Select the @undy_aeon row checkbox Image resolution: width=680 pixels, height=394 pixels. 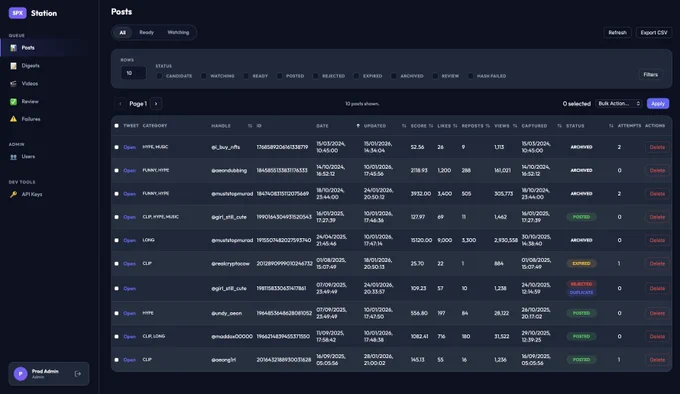click(x=116, y=313)
